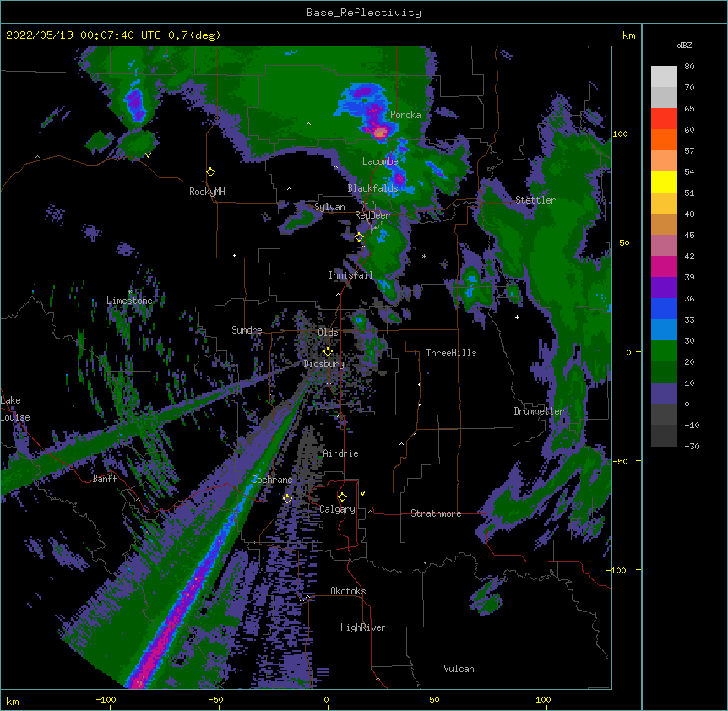Select the light gray 70-80 dBZ legend swatch

[x=664, y=76]
